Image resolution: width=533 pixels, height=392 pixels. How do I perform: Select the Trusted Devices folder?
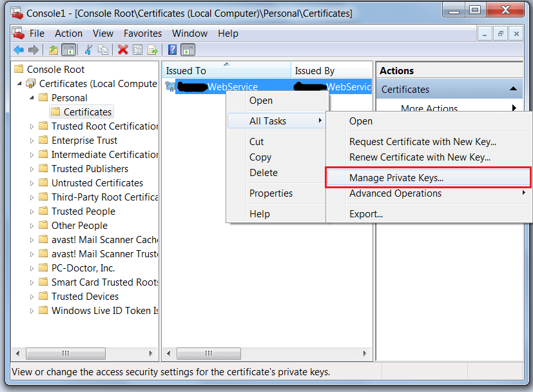tap(79, 297)
